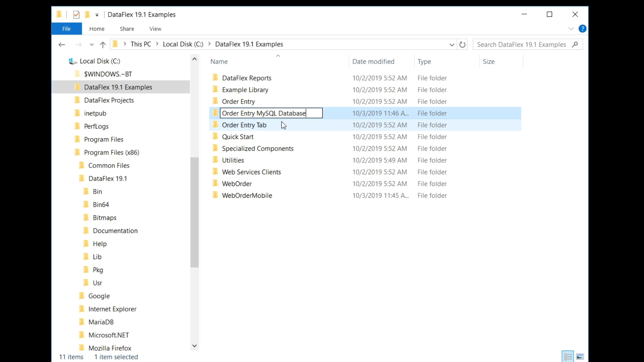The image size is (644, 362).
Task: Open Explorer Help question mark icon
Action: pos(583,29)
